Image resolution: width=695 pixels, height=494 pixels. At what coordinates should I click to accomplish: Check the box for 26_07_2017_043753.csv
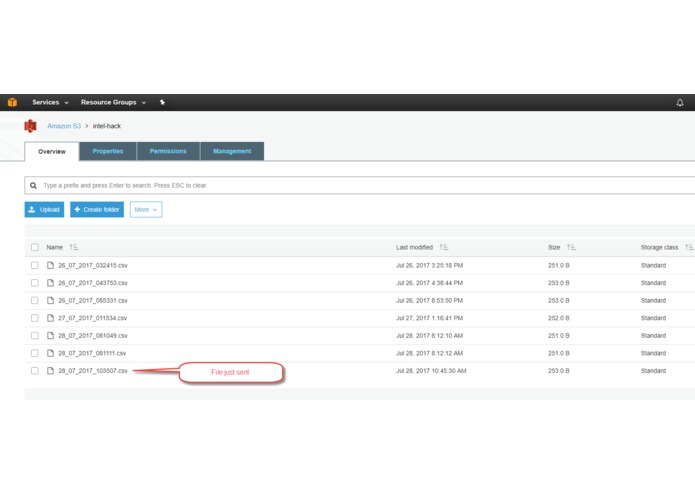coord(35,283)
